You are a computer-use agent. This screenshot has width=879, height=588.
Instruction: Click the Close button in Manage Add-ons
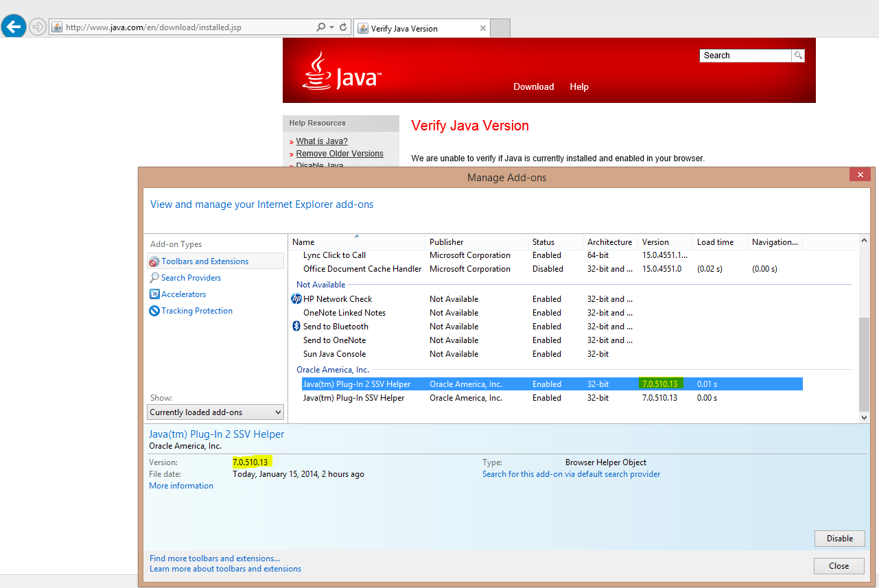[x=839, y=566]
